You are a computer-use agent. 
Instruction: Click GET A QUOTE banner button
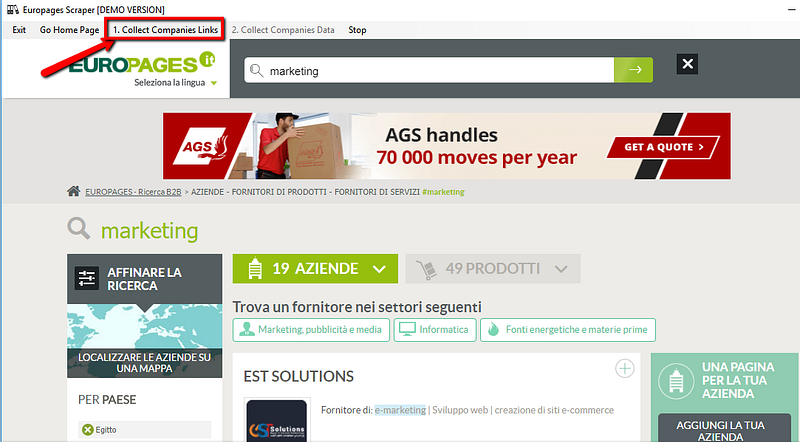coord(663,147)
